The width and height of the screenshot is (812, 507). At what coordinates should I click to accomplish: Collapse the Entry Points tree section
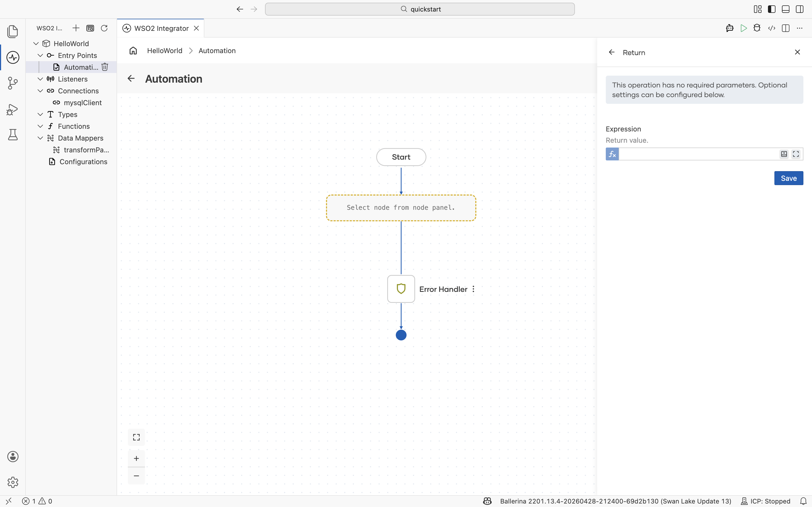tap(40, 55)
